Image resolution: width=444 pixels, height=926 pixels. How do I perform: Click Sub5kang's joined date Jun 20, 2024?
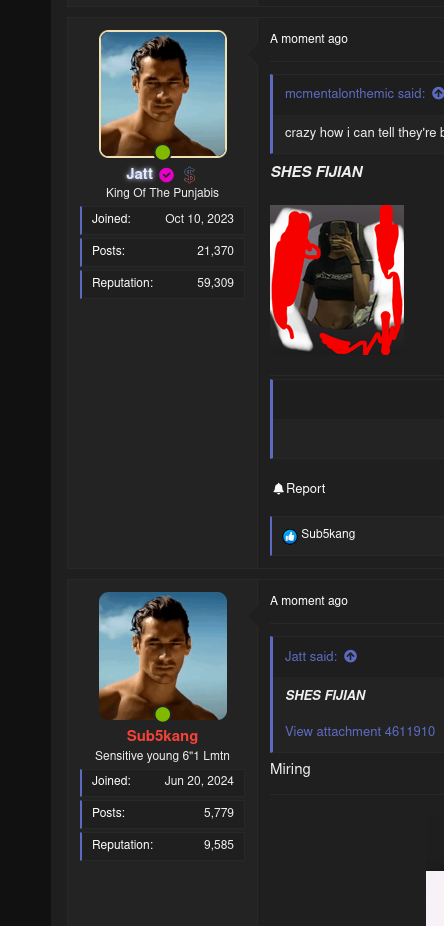(x=199, y=781)
